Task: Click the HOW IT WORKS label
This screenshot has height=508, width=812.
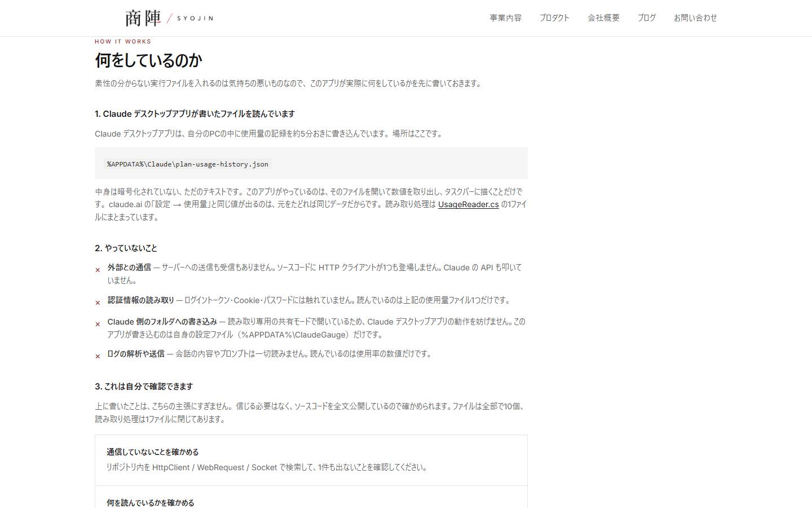Action: click(123, 42)
